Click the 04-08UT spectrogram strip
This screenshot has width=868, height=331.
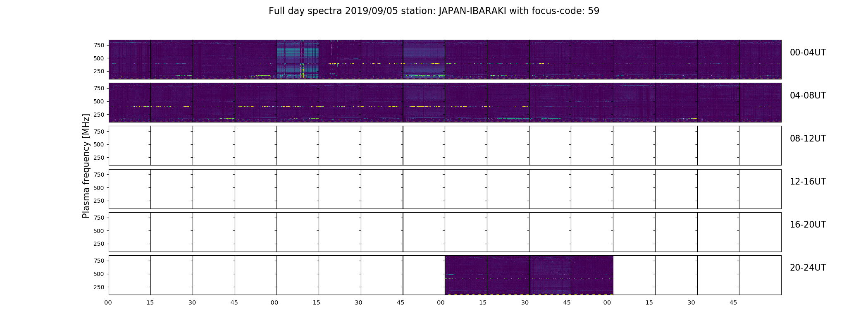click(445, 102)
